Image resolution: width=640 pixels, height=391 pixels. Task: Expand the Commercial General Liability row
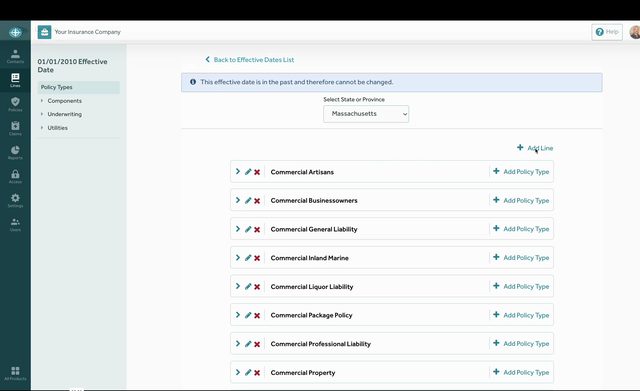[238, 229]
